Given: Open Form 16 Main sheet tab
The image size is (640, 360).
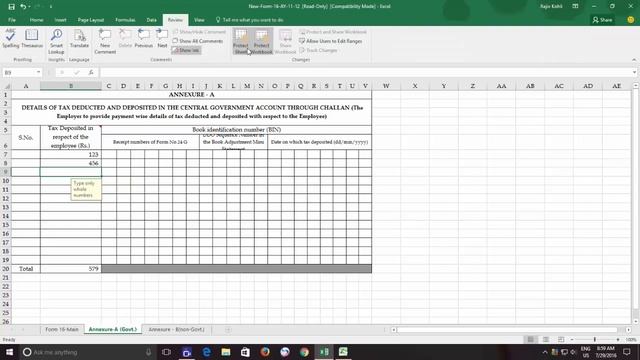Looking at the screenshot, I should click(x=62, y=329).
